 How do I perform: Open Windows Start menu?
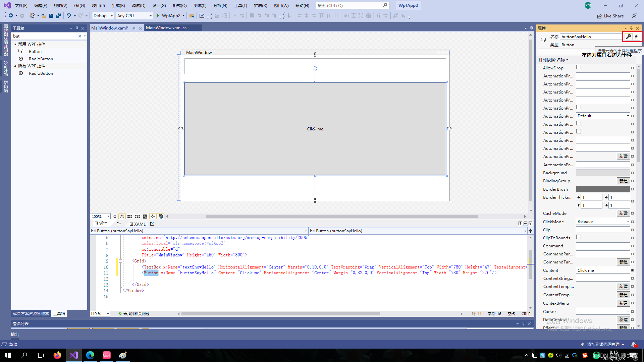8,355
